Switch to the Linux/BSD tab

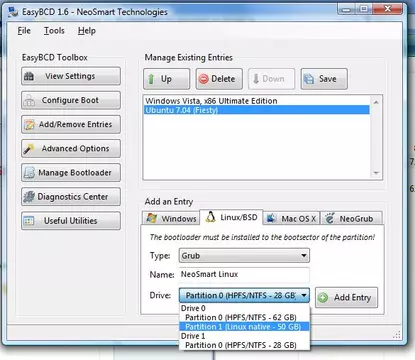coord(231,217)
